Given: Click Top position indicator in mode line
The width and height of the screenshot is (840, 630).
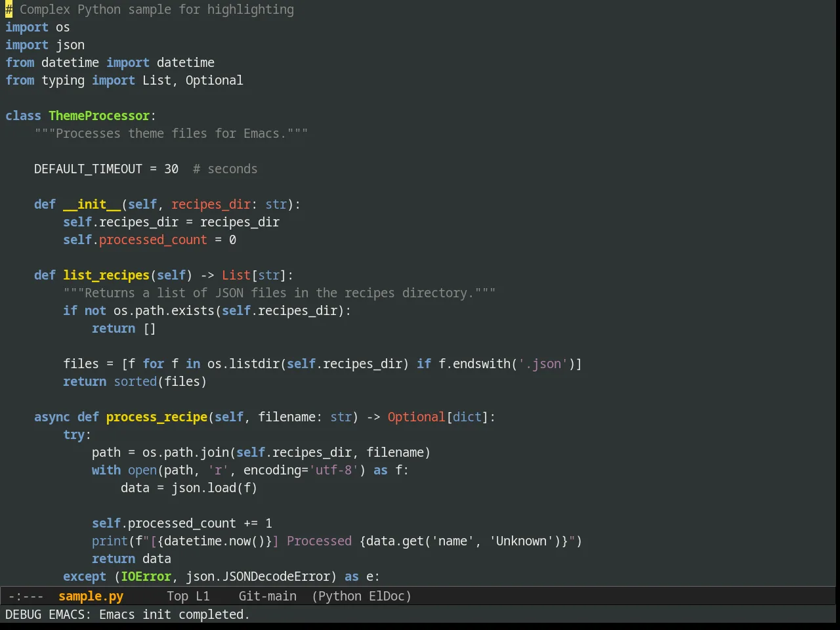Looking at the screenshot, I should coord(177,596).
